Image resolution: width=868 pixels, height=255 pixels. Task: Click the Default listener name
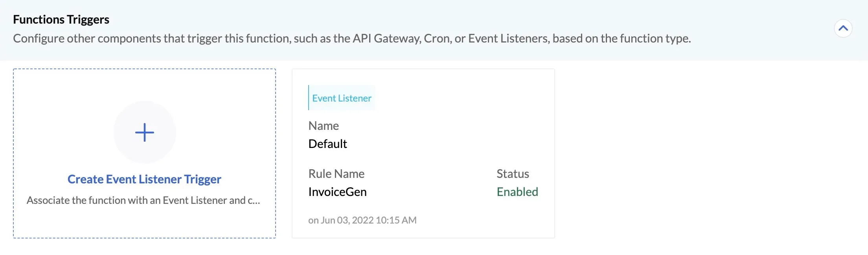327,144
